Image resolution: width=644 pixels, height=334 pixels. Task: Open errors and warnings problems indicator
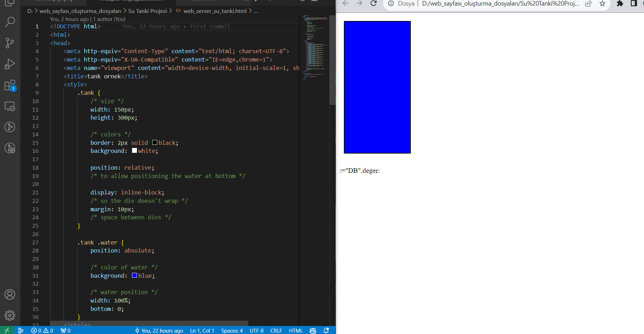click(42, 331)
